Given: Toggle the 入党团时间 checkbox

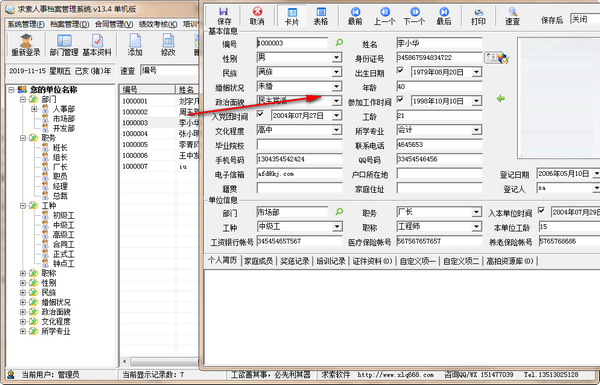Looking at the screenshot, I should click(x=260, y=114).
